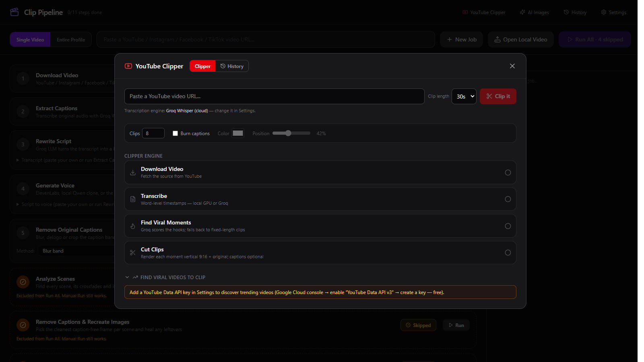The height and width of the screenshot is (362, 644).
Task: Click step number 2 badge for Extract Captions
Action: [x=23, y=111]
